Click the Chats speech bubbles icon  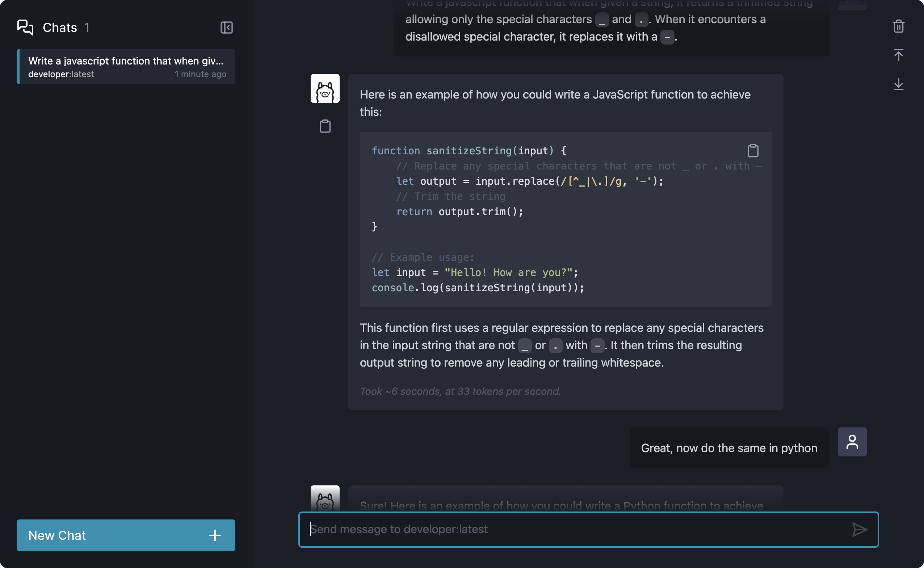pos(25,28)
